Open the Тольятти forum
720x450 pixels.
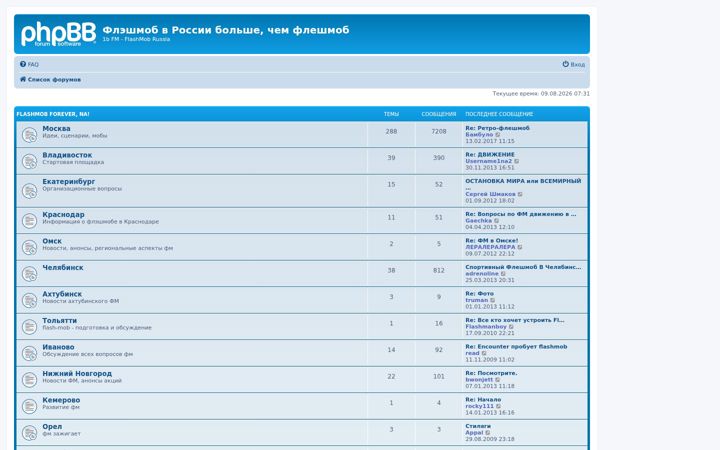click(60, 321)
